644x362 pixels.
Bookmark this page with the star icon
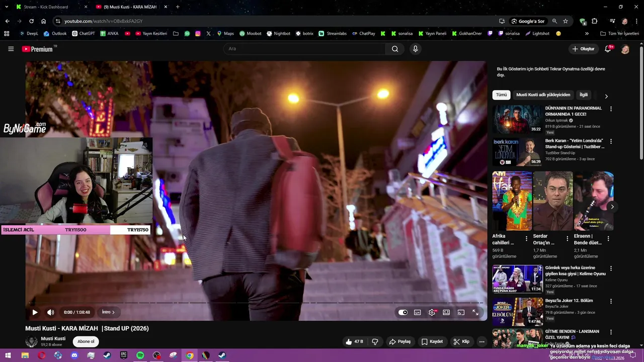point(566,21)
